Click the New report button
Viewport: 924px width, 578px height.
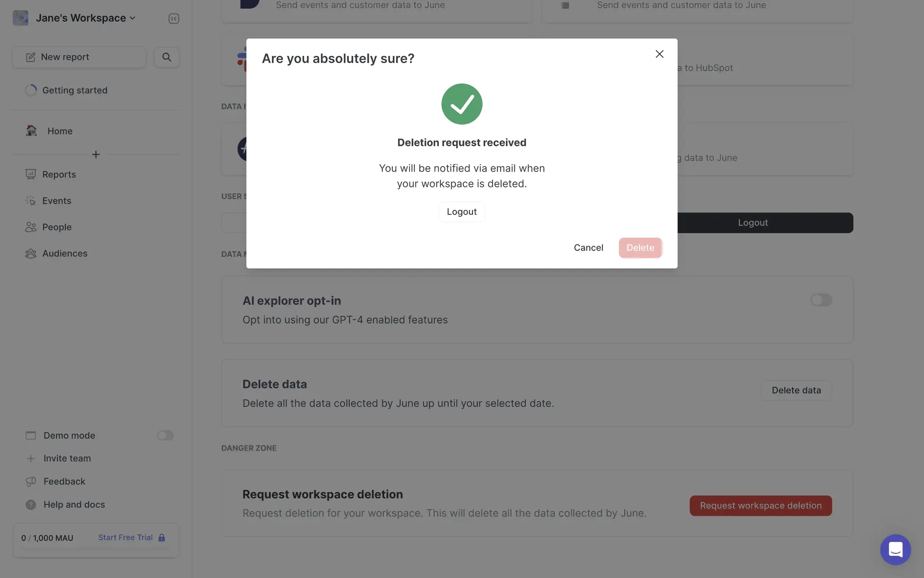pos(79,57)
